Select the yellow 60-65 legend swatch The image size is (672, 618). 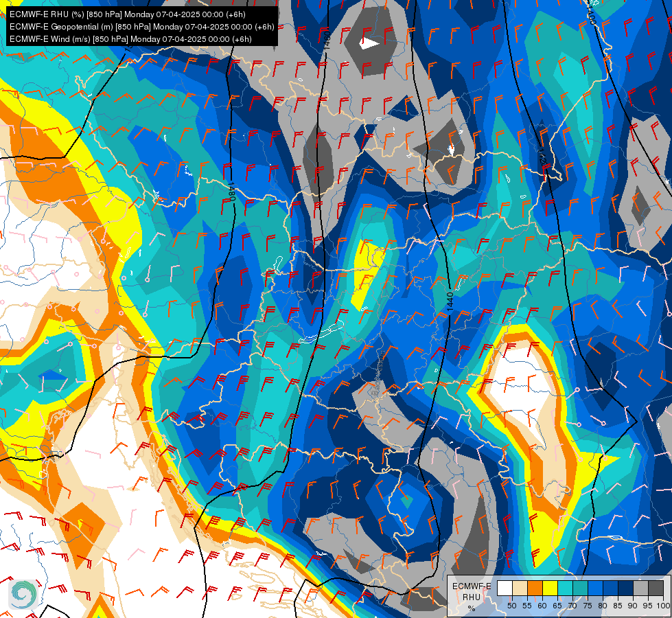tap(550, 588)
